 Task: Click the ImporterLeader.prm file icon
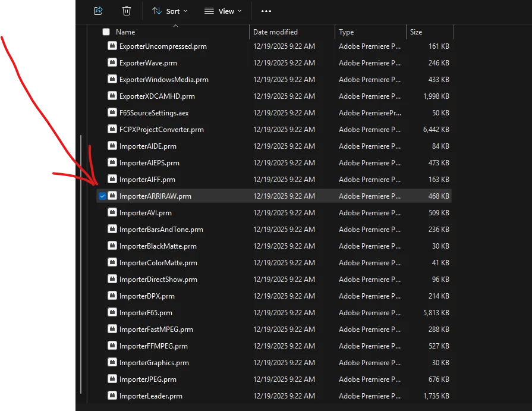pos(112,396)
